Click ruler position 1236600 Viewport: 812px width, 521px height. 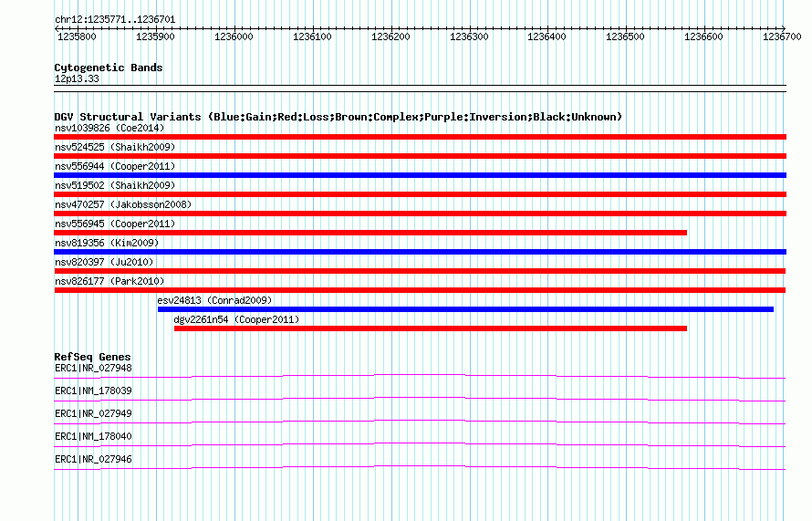[x=703, y=36]
